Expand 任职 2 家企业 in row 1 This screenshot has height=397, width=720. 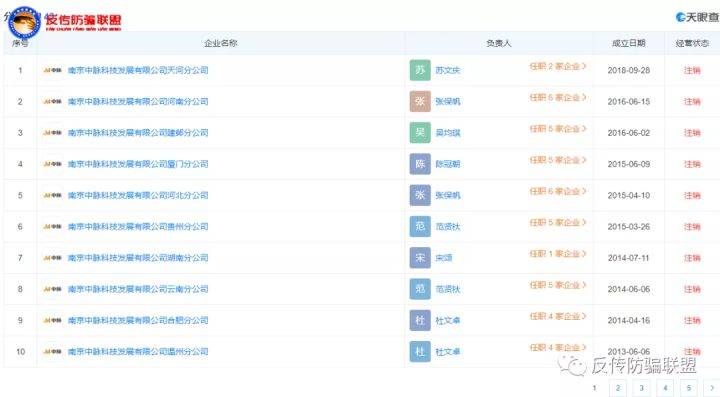click(558, 67)
